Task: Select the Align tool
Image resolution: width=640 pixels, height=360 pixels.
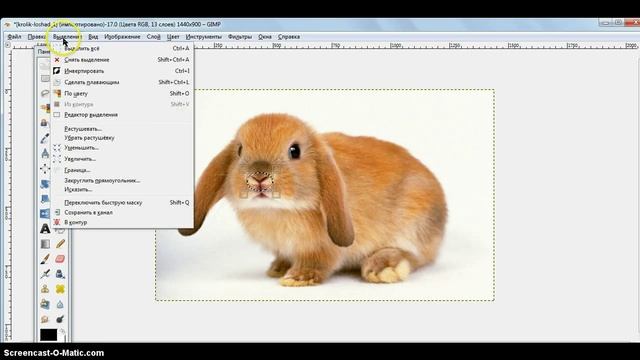Action: (45, 168)
